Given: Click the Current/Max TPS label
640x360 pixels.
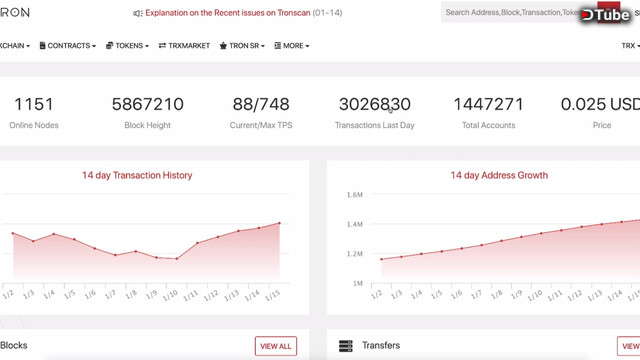Looking at the screenshot, I should click(261, 125).
